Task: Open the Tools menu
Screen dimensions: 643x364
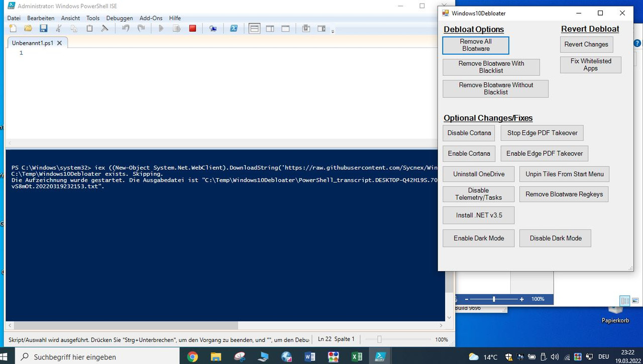Action: [x=93, y=18]
